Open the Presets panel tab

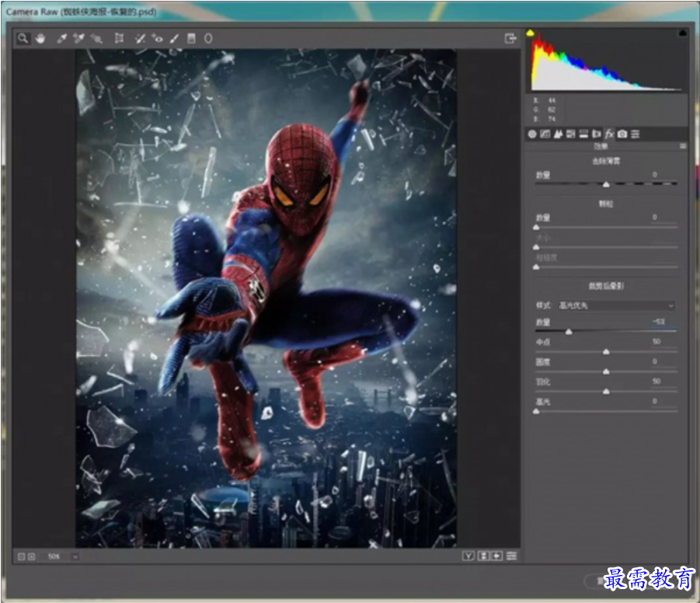coord(636,134)
